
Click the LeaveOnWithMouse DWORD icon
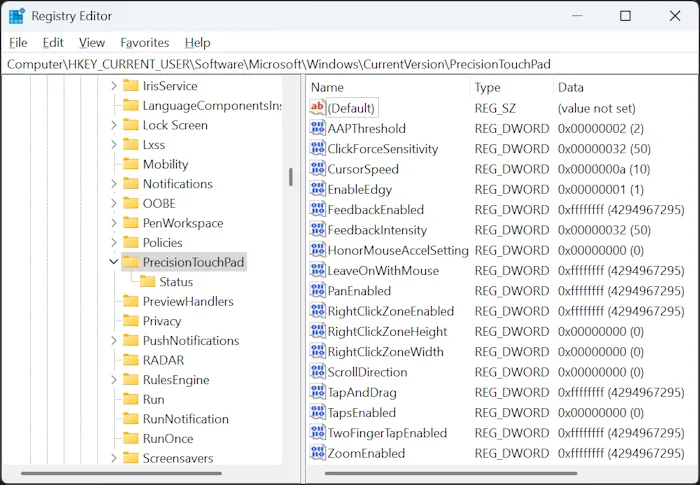[x=317, y=270]
